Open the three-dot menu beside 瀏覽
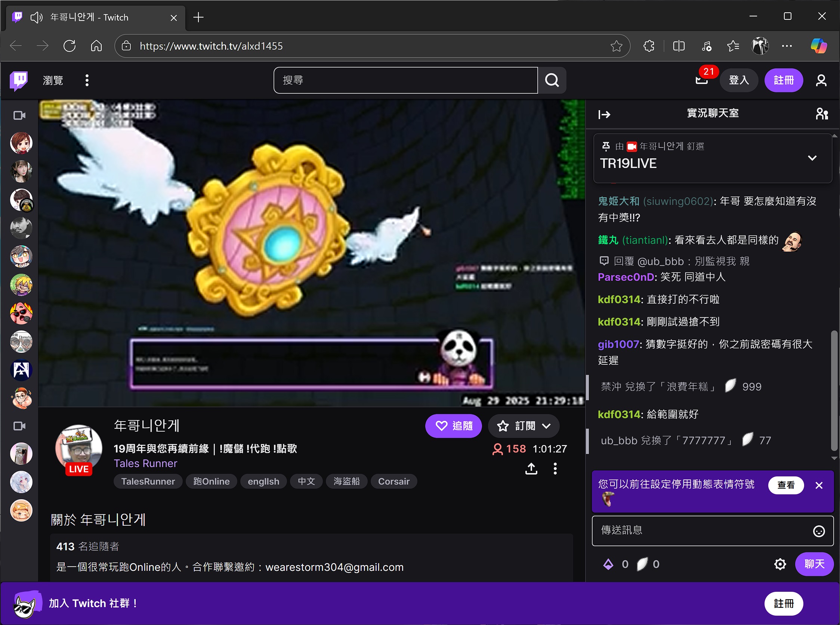840x625 pixels. coord(87,80)
